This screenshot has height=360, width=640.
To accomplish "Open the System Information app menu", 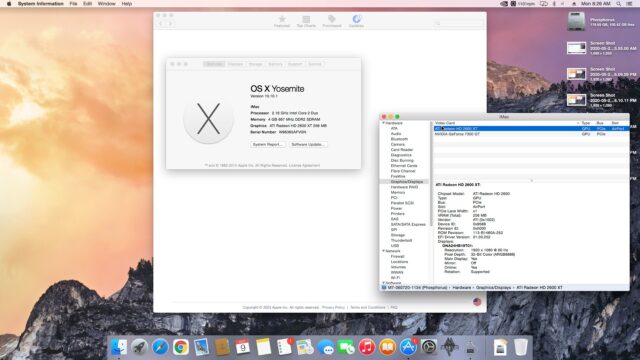I will 40,4.
